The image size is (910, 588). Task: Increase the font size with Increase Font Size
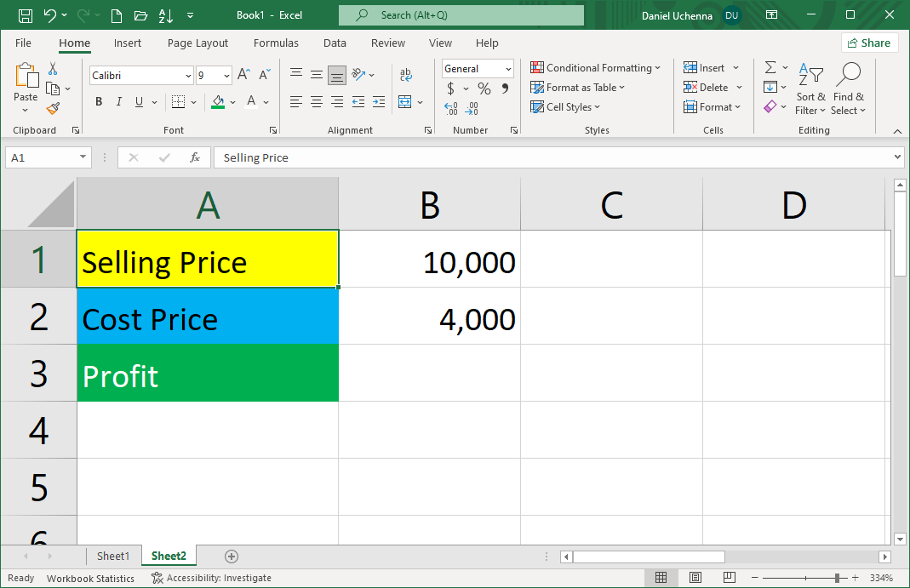(243, 73)
